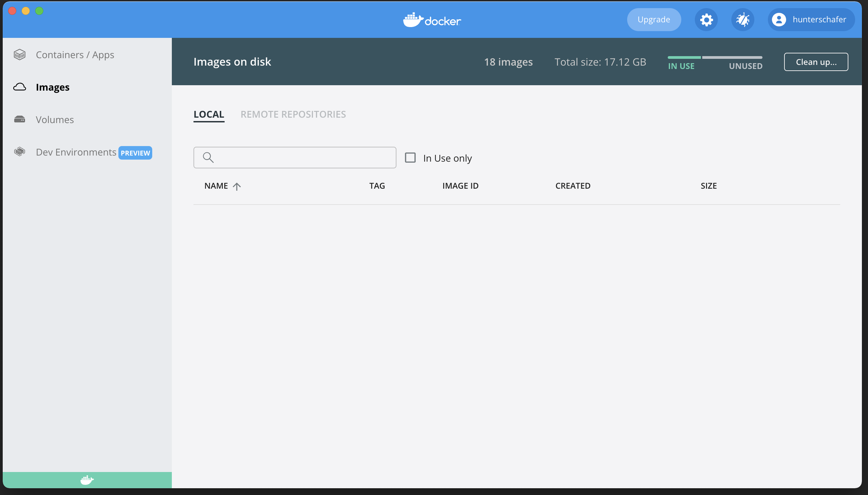868x495 pixels.
Task: Click the green maximize window button
Action: [x=40, y=11]
